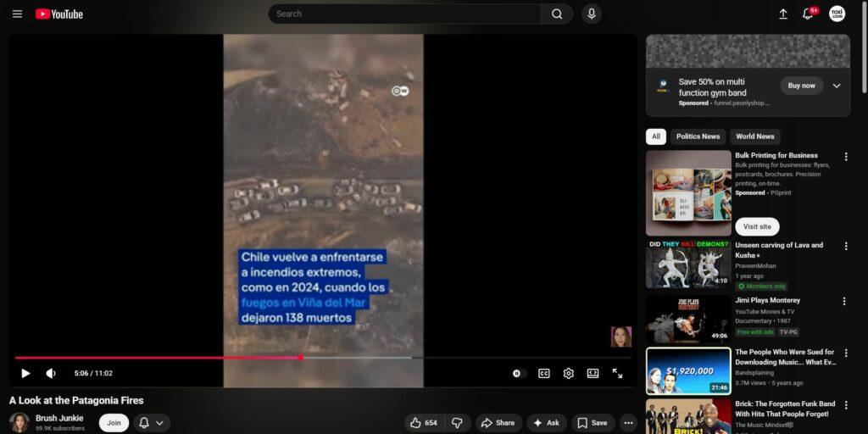Select the Politics News chip
Viewport: 868px width, 434px height.
click(698, 136)
